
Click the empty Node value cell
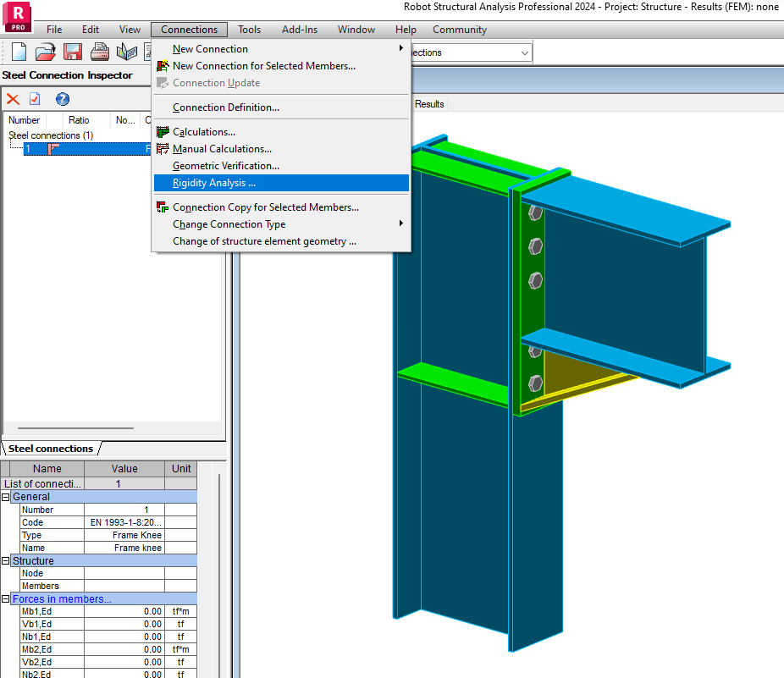click(124, 573)
